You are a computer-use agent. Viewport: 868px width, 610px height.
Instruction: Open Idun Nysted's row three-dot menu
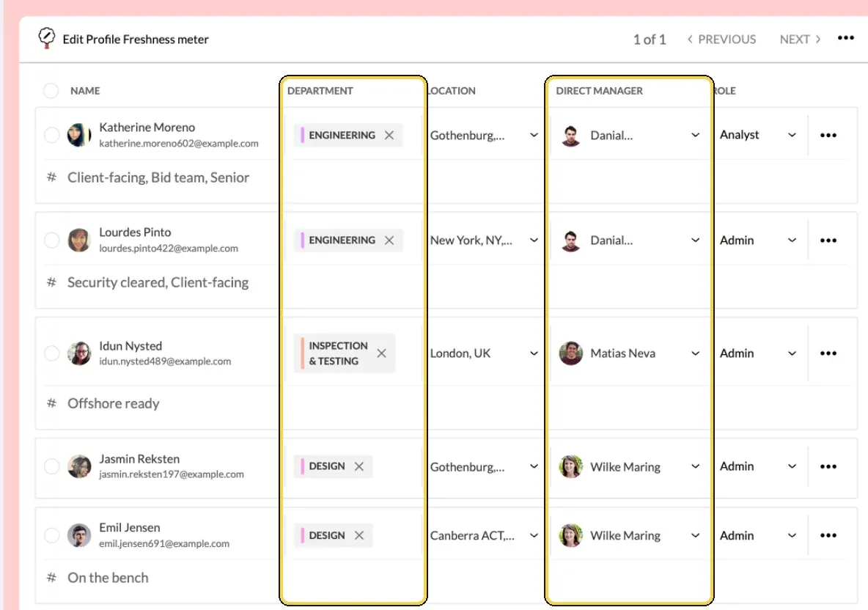(x=828, y=353)
